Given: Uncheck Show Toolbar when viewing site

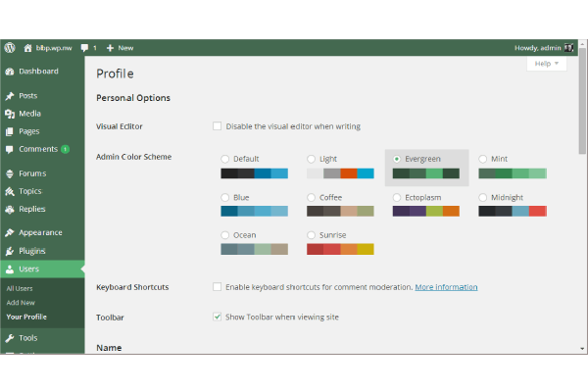Looking at the screenshot, I should [x=218, y=318].
